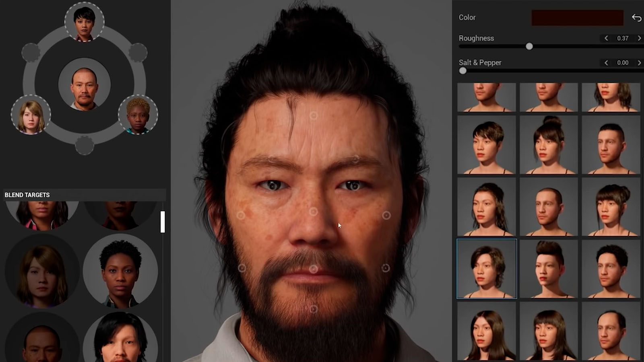Select the empty bottom slot on blend ring
Image resolution: width=644 pixels, height=362 pixels.
[85, 145]
